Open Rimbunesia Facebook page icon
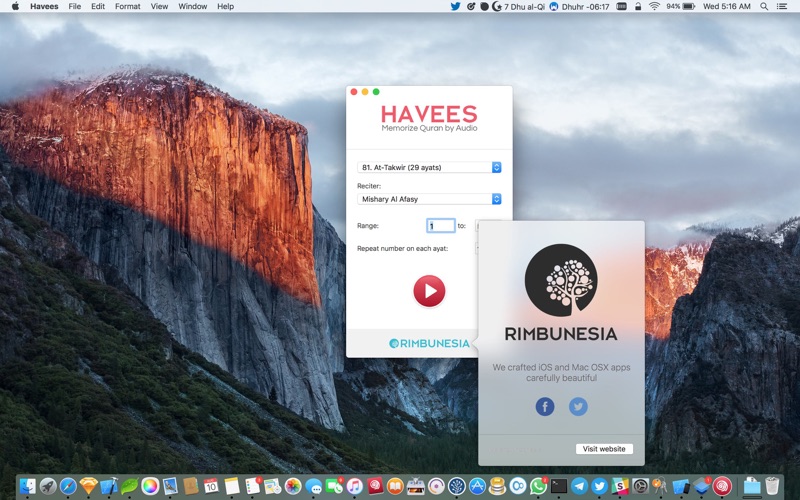Screen dimensions: 800x500 (x=545, y=407)
